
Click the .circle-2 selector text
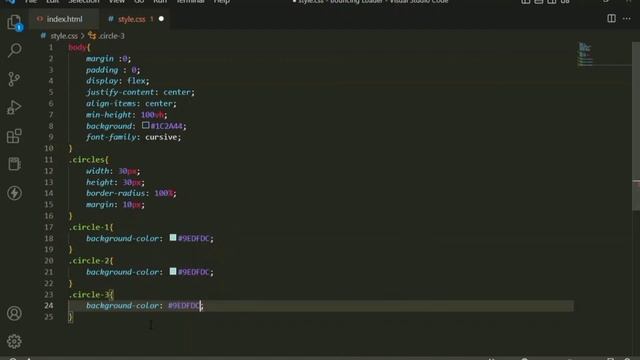pyautogui.click(x=89, y=260)
